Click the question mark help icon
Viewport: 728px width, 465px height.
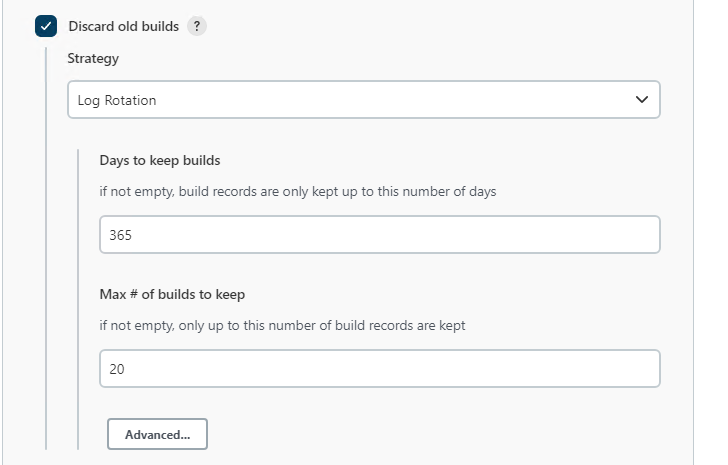click(x=197, y=27)
